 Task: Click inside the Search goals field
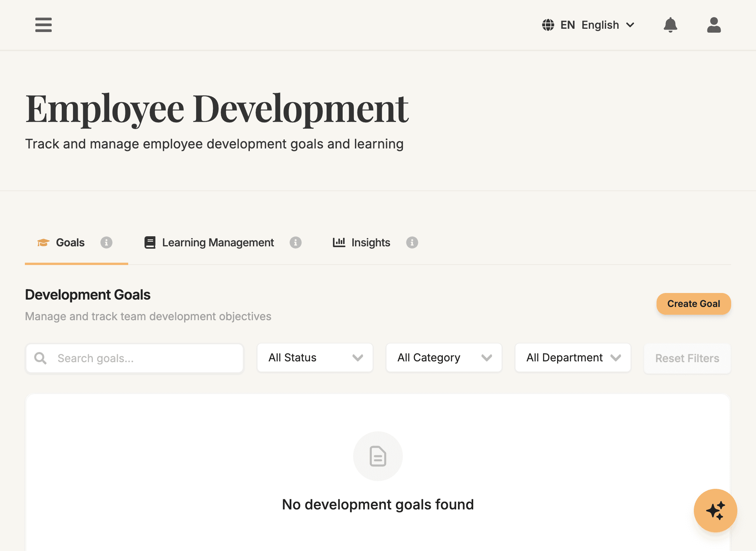[x=134, y=358]
